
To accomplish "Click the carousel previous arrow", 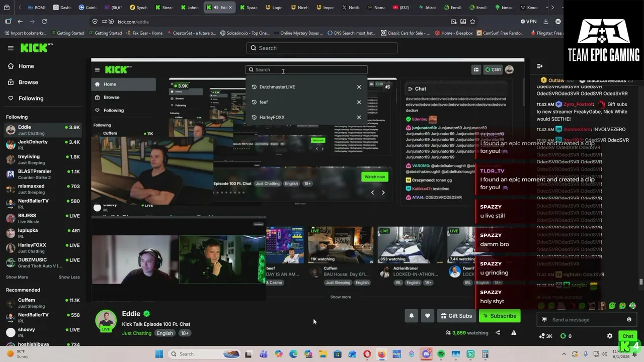I will [x=372, y=193].
